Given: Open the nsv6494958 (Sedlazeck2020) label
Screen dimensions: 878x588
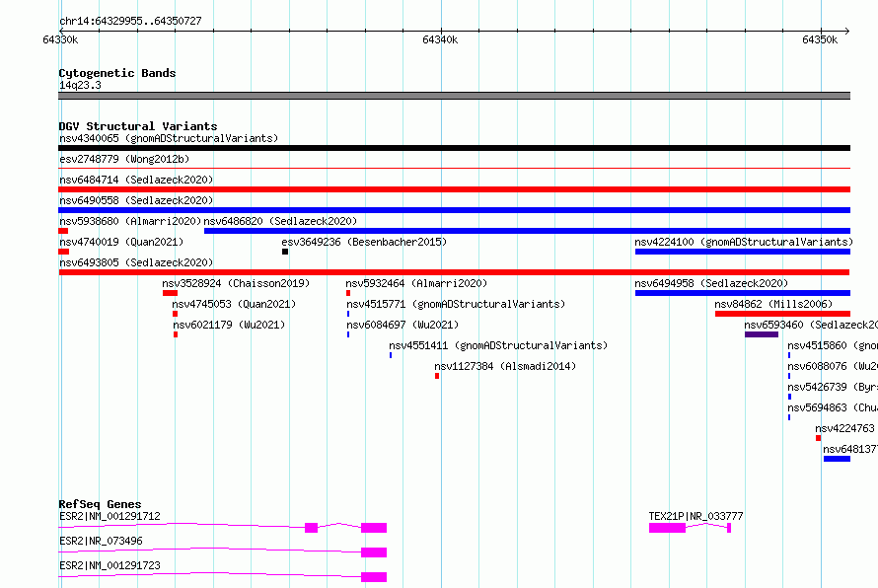Looking at the screenshot, I should pyautogui.click(x=711, y=283).
